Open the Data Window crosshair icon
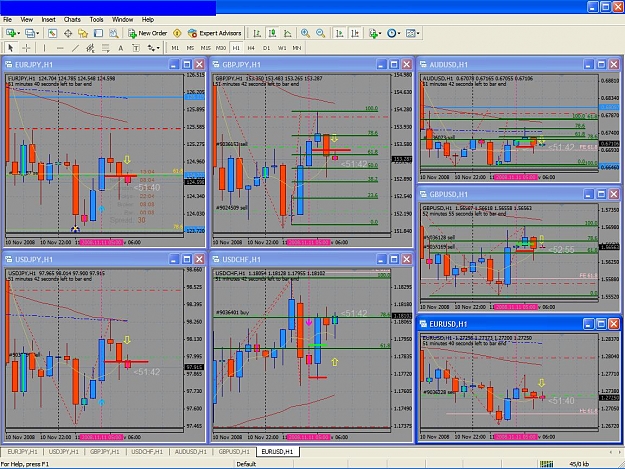 point(68,33)
